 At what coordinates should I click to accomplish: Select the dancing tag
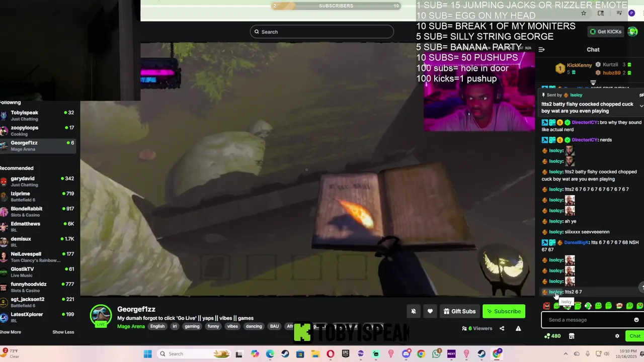[x=254, y=326]
